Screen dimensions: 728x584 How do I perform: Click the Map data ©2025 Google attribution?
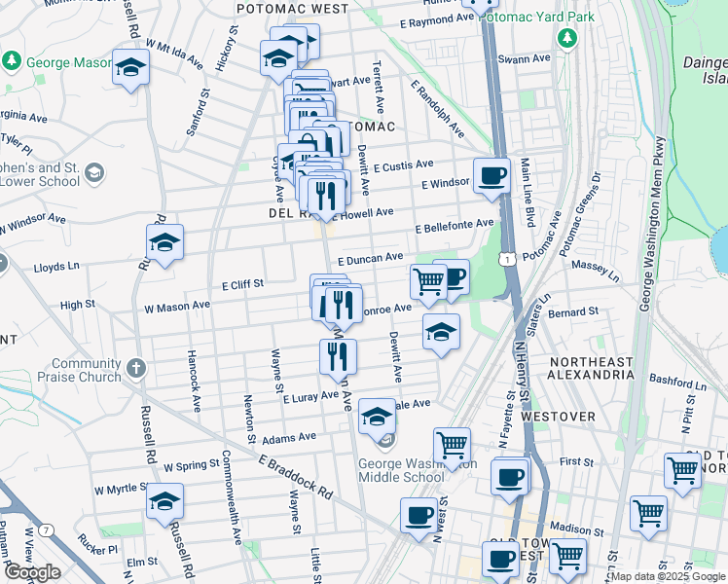668,577
